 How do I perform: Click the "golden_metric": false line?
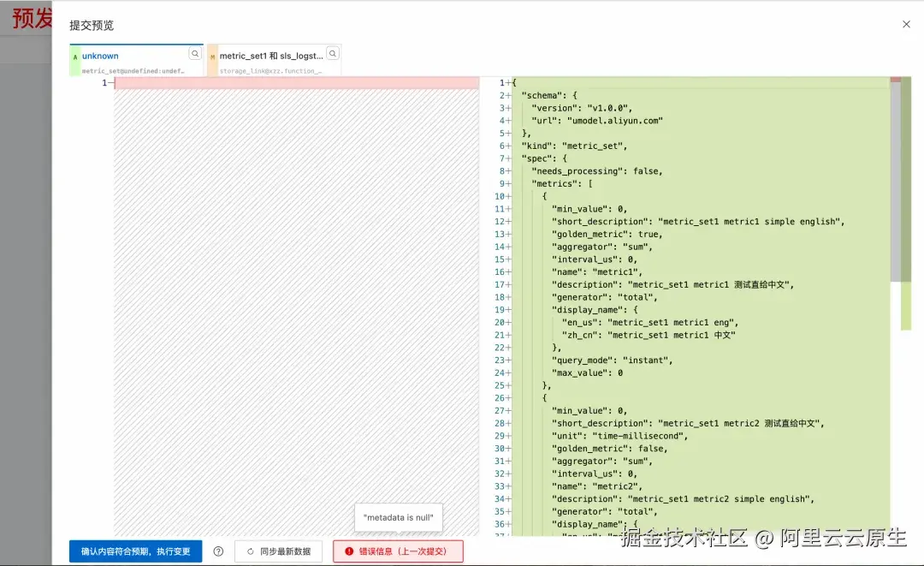[x=610, y=449]
